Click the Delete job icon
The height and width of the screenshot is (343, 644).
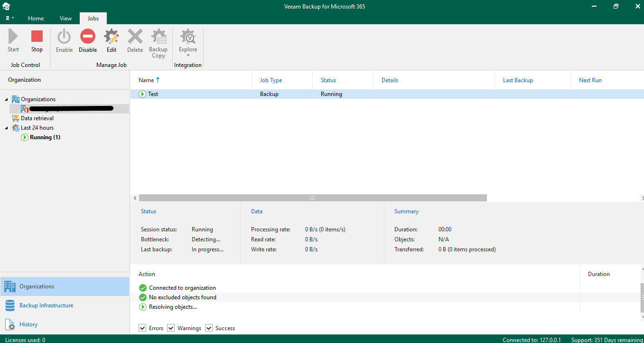click(x=135, y=37)
